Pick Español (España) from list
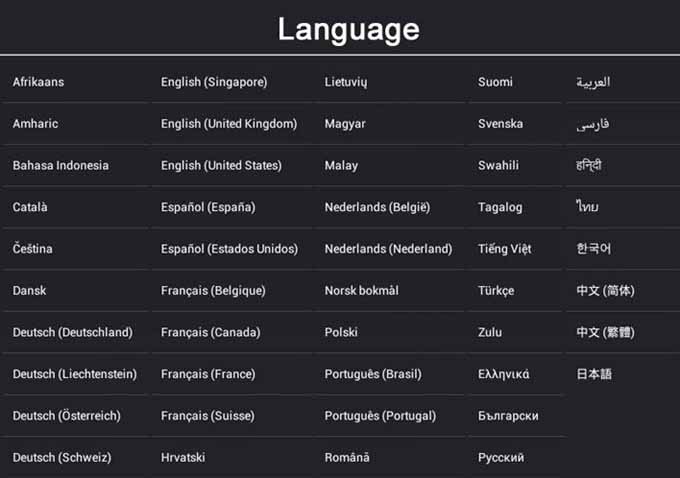680x478 pixels. tap(208, 207)
